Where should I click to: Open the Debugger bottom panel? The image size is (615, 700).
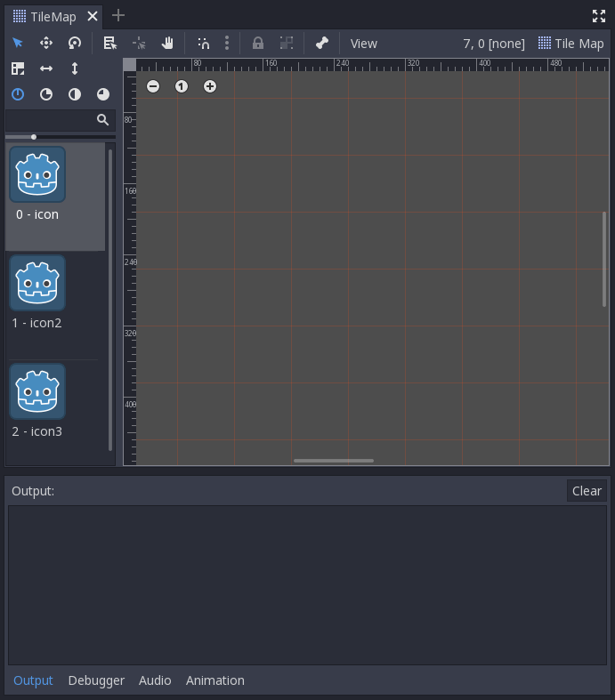(x=96, y=680)
